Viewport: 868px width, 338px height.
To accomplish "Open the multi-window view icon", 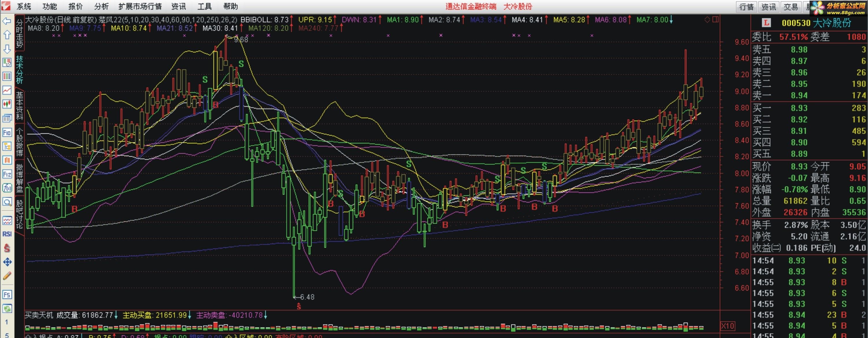I will coord(7,118).
